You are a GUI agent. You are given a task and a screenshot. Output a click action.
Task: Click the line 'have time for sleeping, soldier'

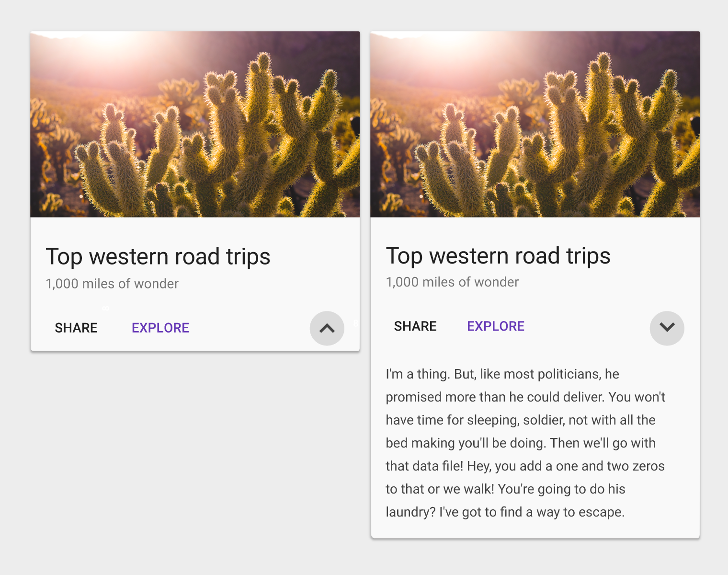tap(521, 420)
